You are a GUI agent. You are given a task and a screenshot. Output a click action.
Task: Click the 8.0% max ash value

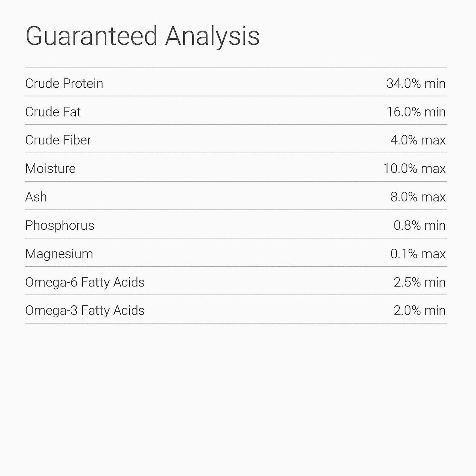418,197
